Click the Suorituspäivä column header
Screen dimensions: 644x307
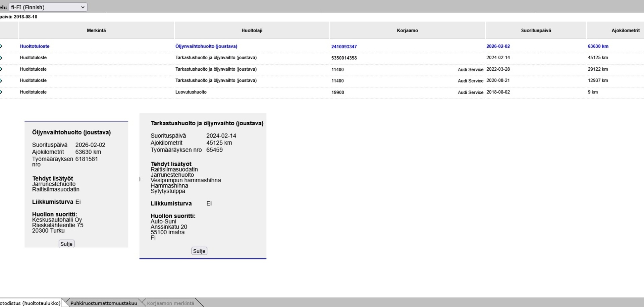pyautogui.click(x=536, y=30)
